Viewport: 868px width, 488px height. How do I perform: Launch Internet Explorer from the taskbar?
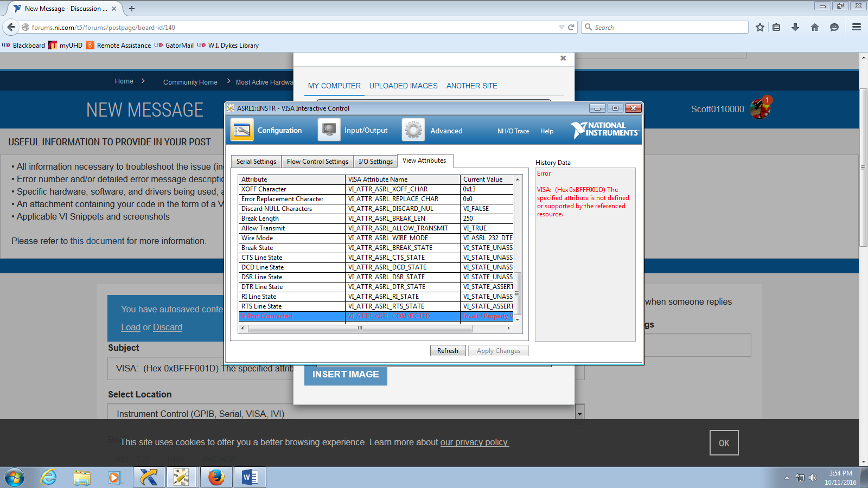point(49,478)
